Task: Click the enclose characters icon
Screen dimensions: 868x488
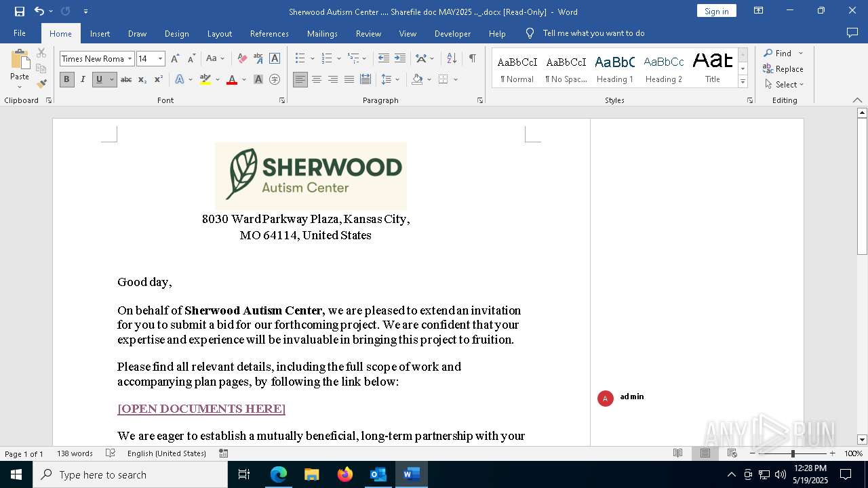Action: pyautogui.click(x=275, y=79)
